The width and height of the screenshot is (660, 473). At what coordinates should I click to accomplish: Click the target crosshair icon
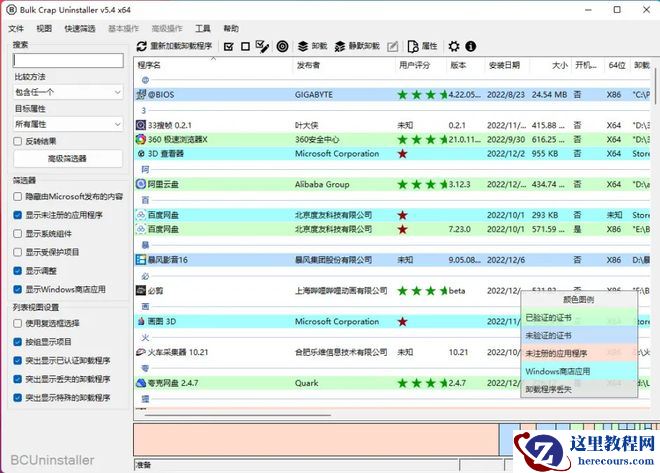pos(282,46)
